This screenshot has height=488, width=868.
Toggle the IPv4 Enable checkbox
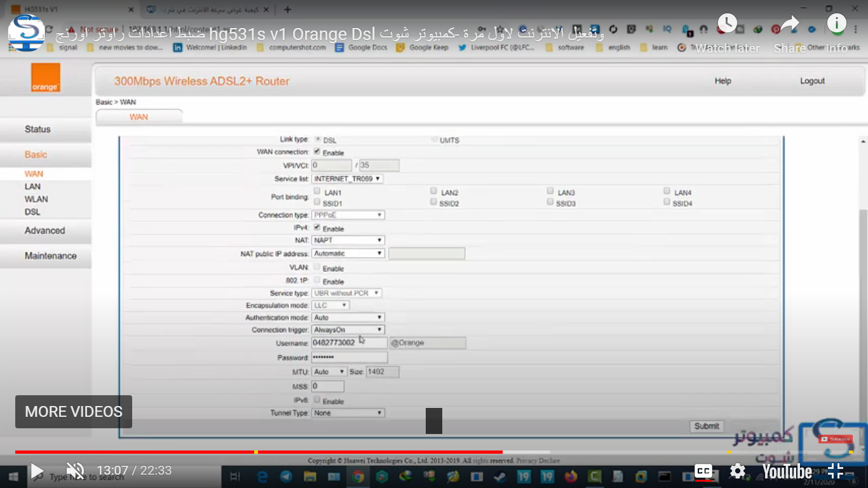318,227
